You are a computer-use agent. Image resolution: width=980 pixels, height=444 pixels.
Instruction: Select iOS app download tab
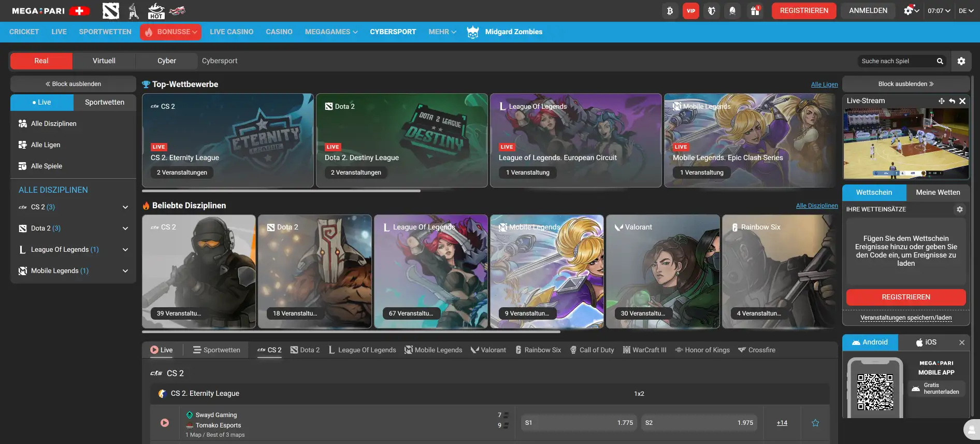[x=926, y=342]
